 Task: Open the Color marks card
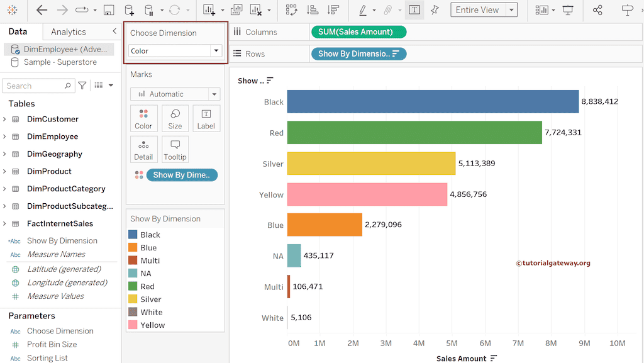point(143,118)
